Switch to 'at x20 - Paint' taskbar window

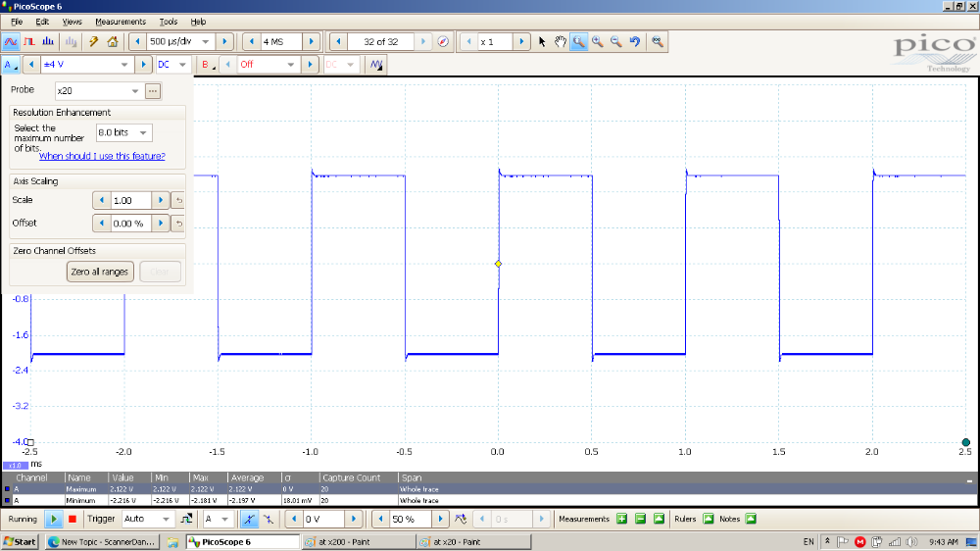coord(473,542)
